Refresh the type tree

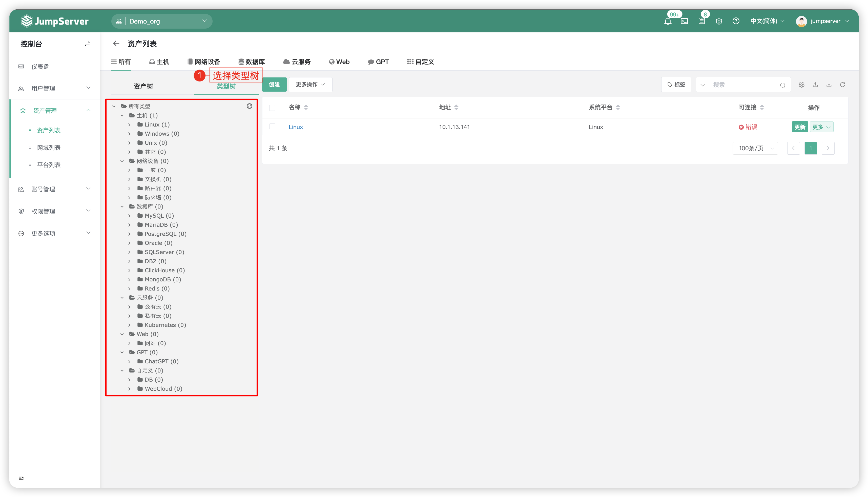pyautogui.click(x=250, y=106)
